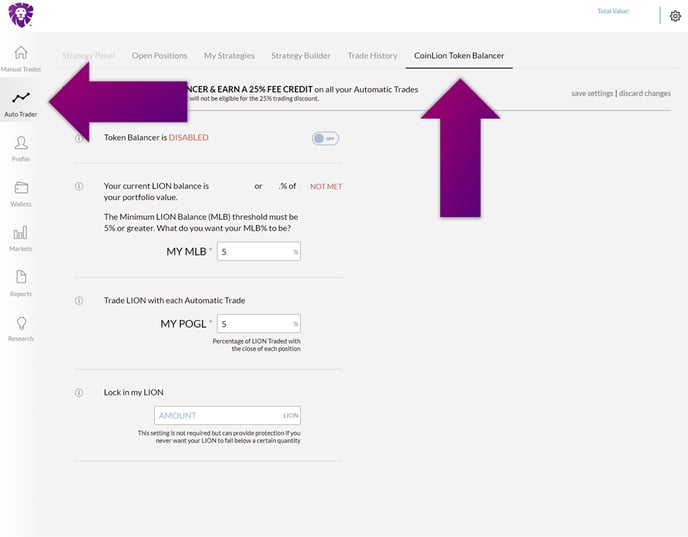Click the MY MLB percentage field
The width and height of the screenshot is (688, 537).
click(259, 251)
